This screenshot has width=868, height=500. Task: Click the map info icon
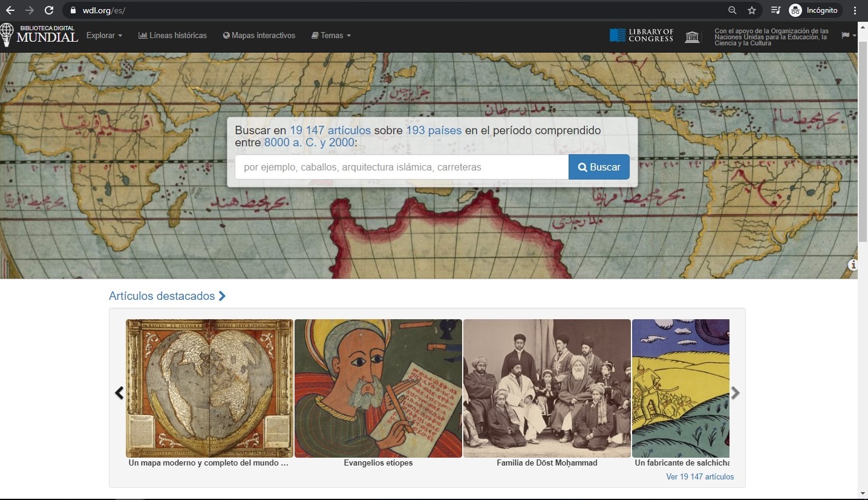point(853,265)
